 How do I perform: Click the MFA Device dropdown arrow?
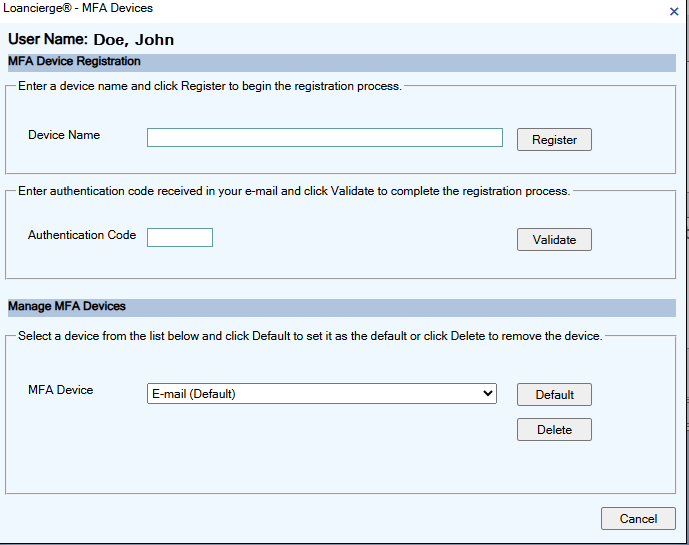[x=488, y=394]
